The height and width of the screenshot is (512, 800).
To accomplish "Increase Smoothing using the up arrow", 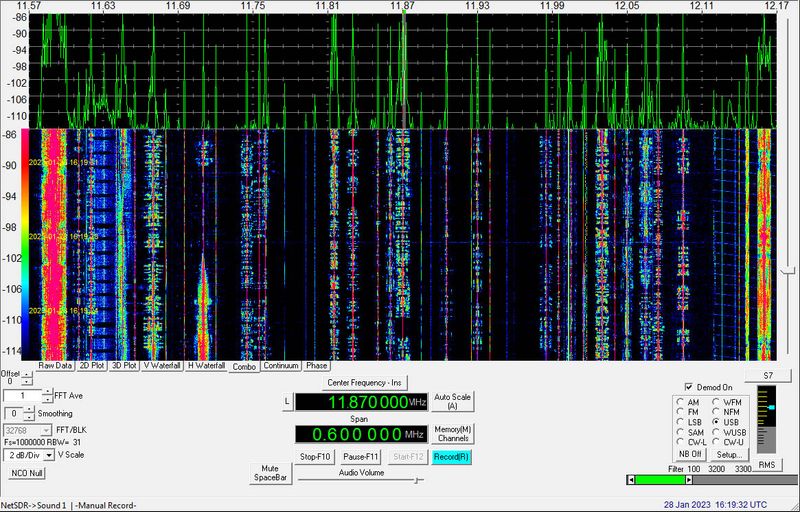I will (x=30, y=410).
